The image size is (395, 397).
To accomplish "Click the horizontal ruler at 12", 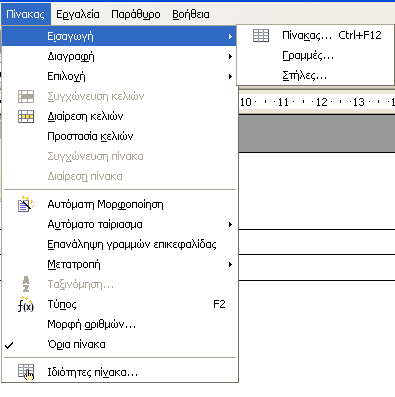I will click(322, 102).
